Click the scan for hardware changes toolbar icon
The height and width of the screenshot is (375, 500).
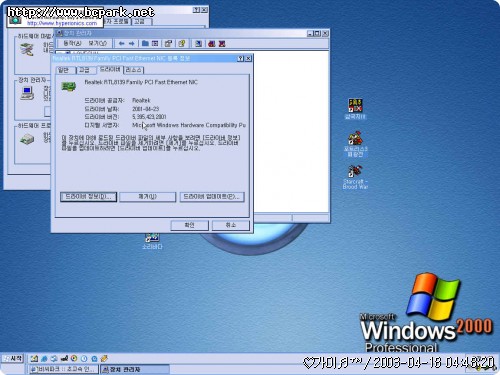[x=198, y=43]
